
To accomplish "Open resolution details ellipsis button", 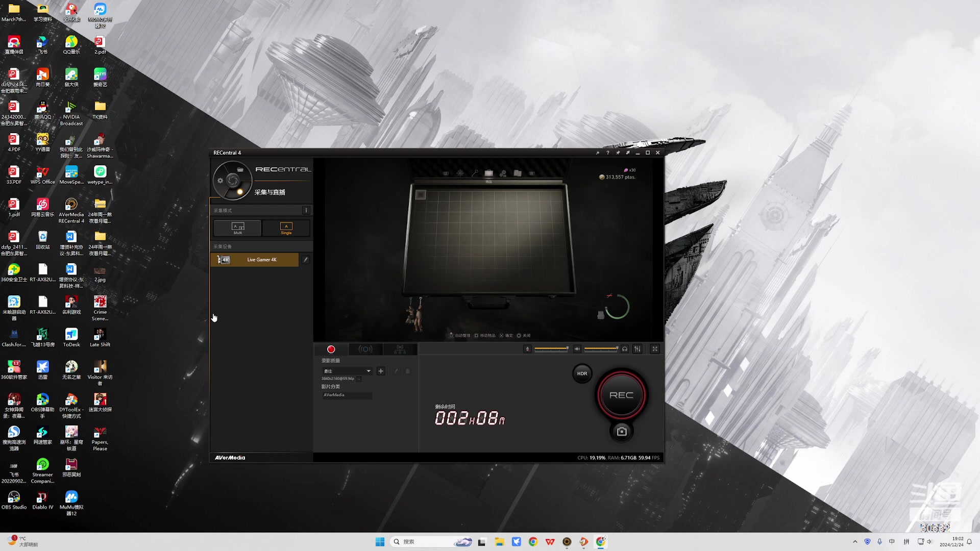I will click(359, 379).
